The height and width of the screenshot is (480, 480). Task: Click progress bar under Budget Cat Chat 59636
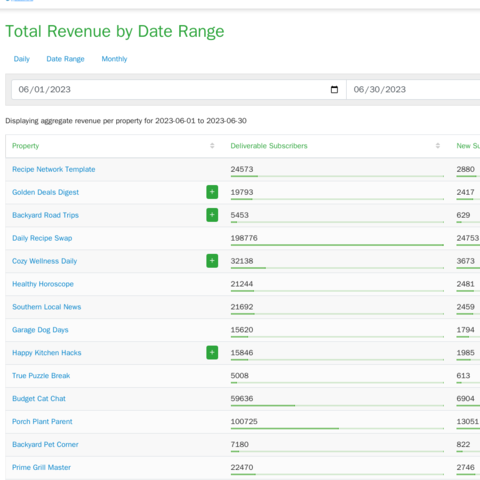pyautogui.click(x=337, y=405)
